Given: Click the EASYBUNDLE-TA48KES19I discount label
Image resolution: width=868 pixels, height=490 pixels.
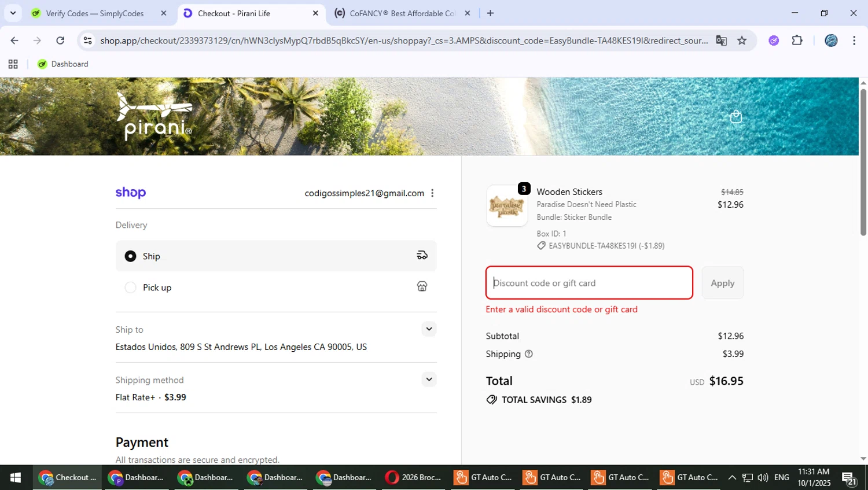Looking at the screenshot, I should 606,246.
